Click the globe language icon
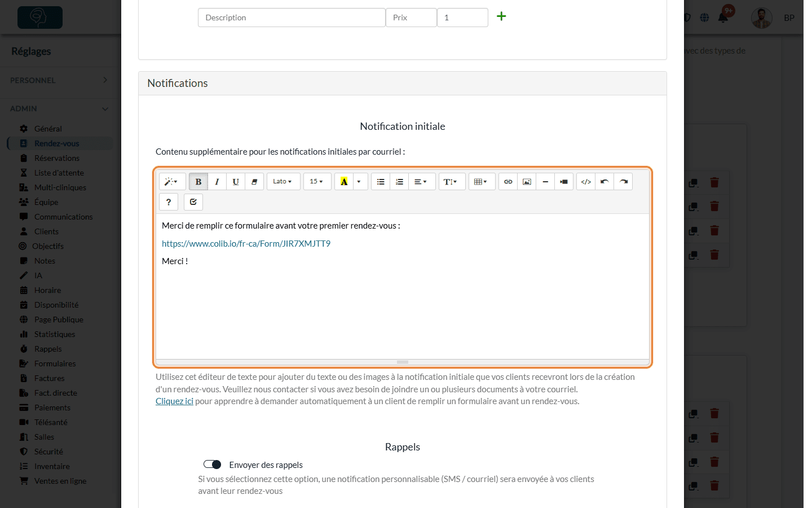 pos(704,17)
